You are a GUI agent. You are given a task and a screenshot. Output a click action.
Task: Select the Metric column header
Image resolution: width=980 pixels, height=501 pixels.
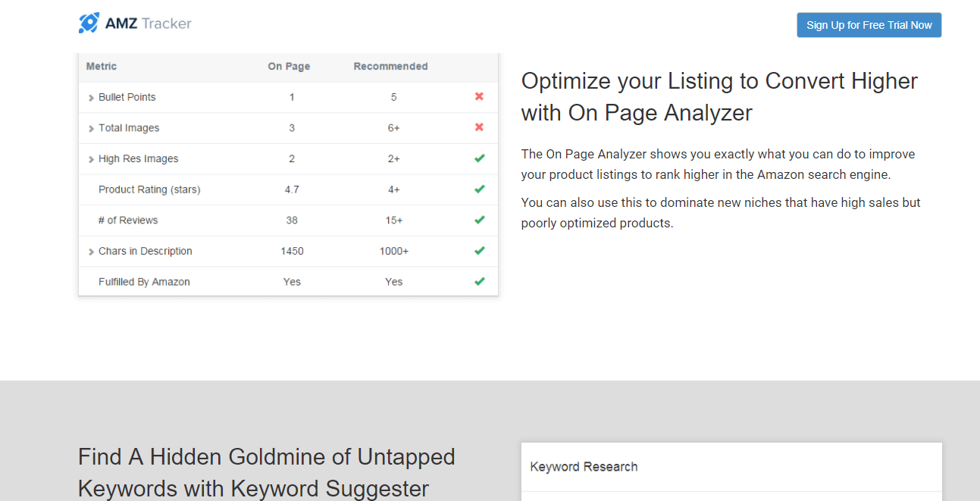point(102,67)
